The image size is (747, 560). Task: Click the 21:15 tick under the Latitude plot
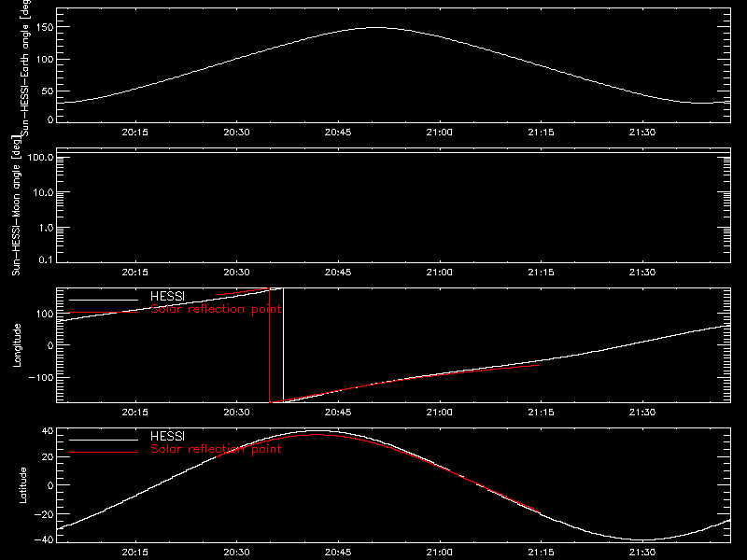point(541,553)
